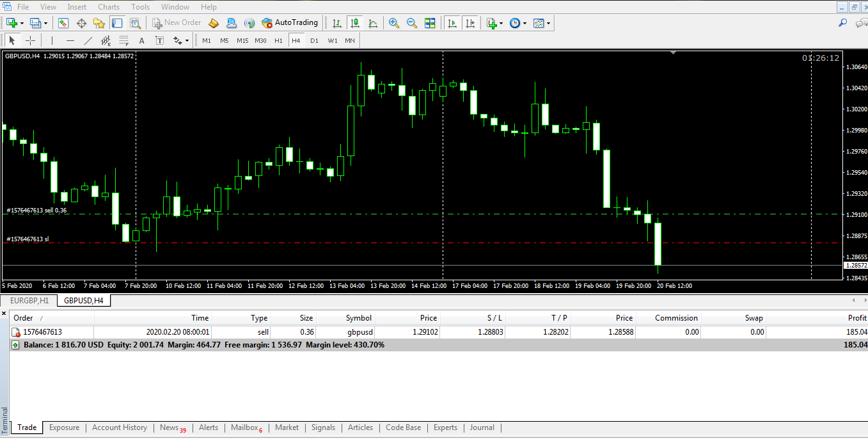Viewport: 868px width, 439px height.
Task: Click the chart shift triangle marker
Action: (x=673, y=53)
